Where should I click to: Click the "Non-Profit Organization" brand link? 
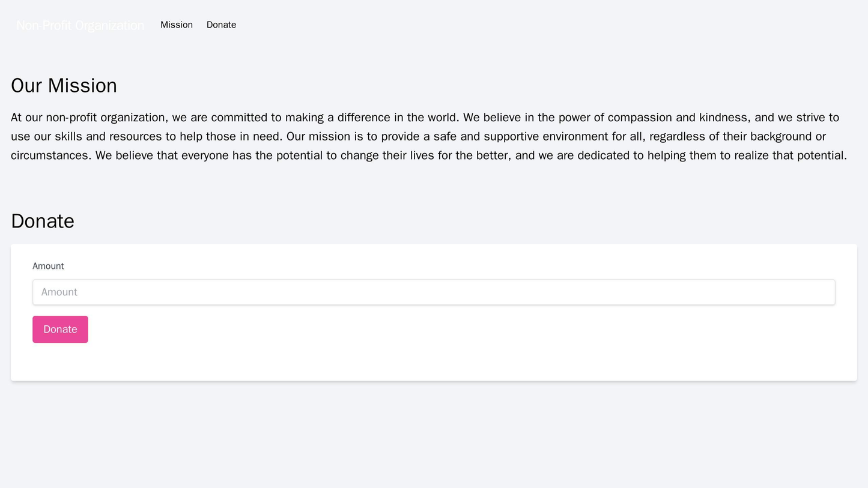coord(80,25)
